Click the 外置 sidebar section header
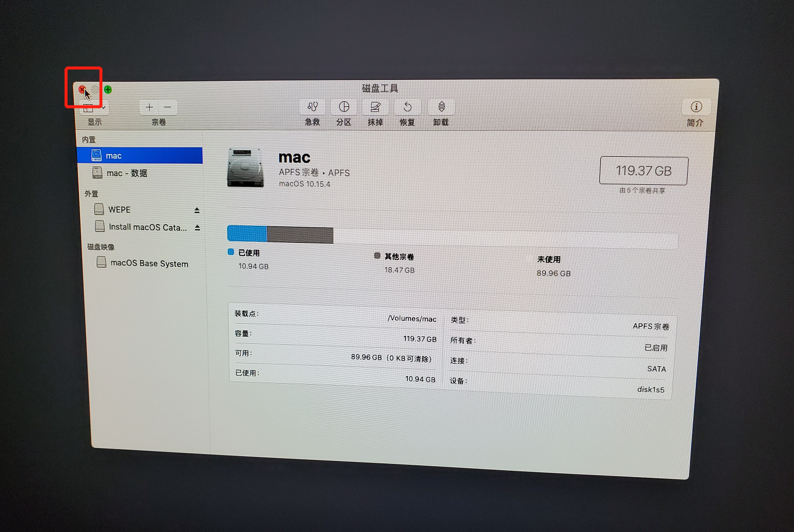 point(91,194)
